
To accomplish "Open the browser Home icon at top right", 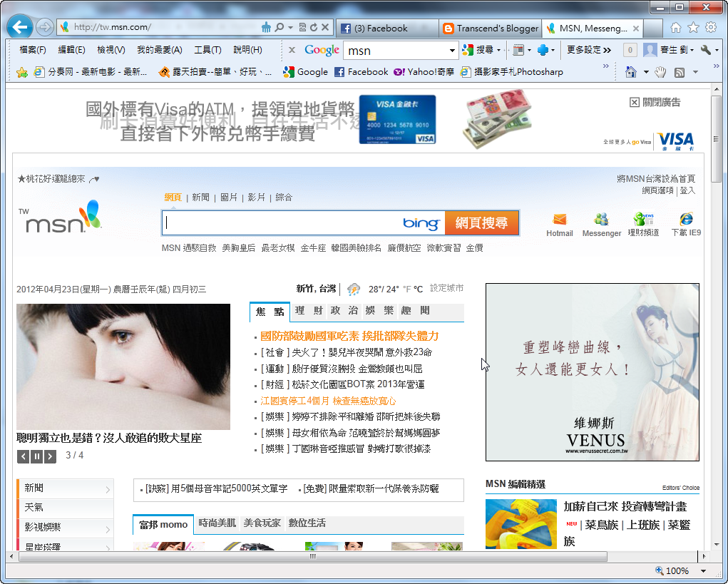I will 676,28.
